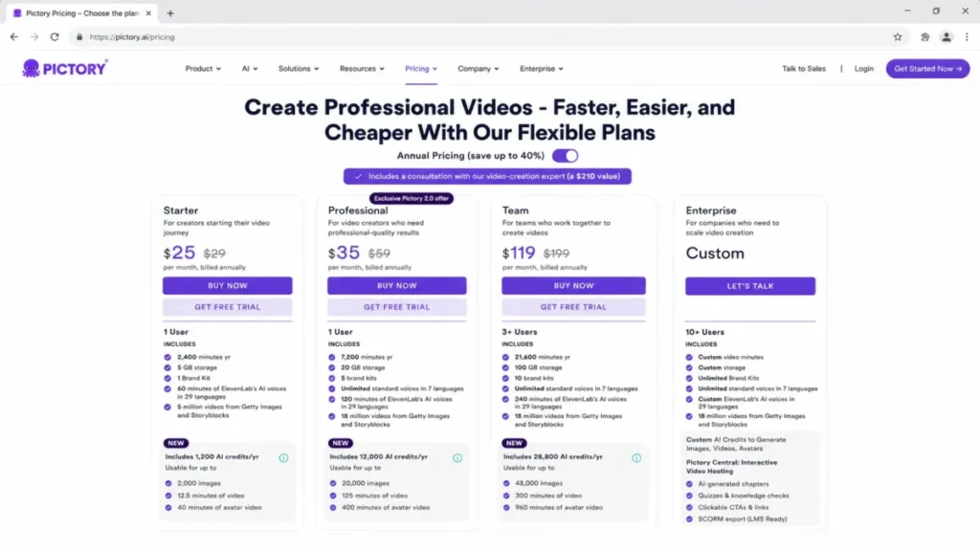Viewport: 980px width, 551px height.
Task: Click 'Pictory Central: Interactive Video Hosting' text
Action: pos(732,467)
